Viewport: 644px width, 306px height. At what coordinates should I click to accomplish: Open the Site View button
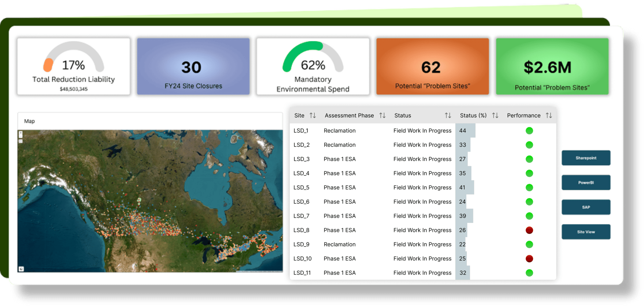(x=586, y=232)
